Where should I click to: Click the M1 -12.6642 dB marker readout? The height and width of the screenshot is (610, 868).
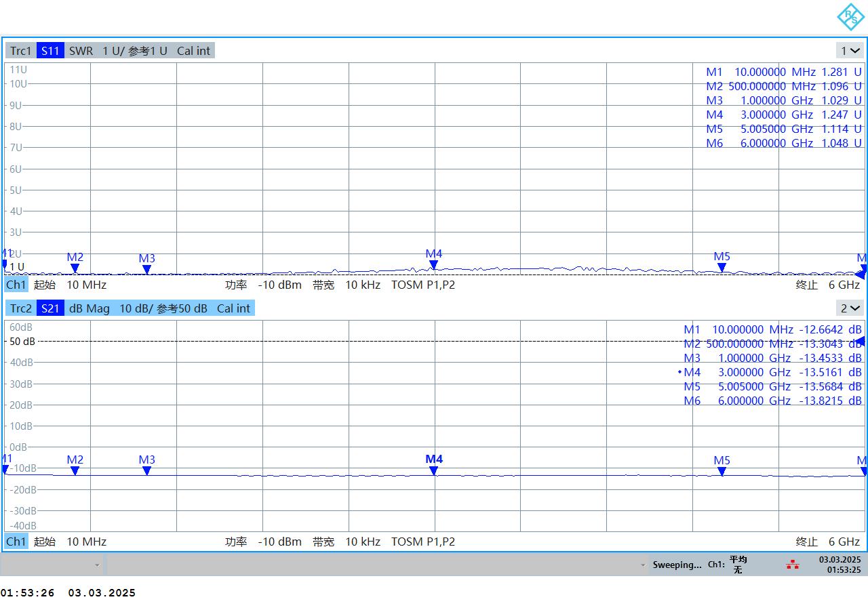coord(772,329)
